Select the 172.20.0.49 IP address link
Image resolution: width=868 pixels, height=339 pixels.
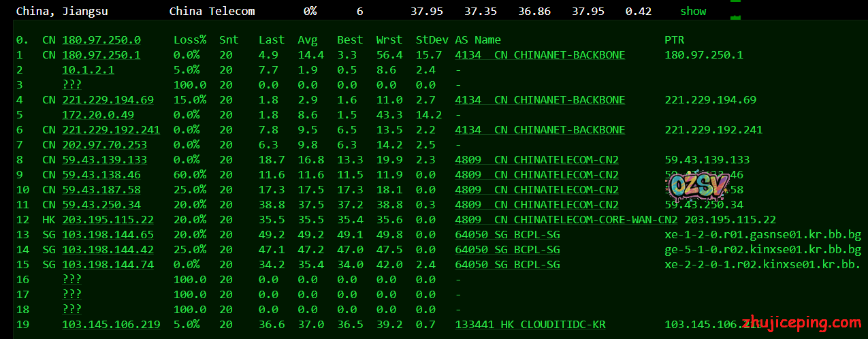pos(97,115)
